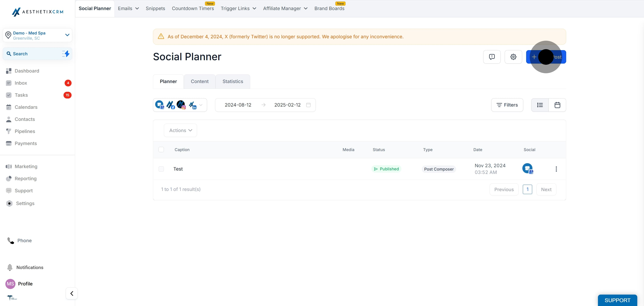
Task: Collapse the sidebar with the arrow button
Action: [72, 293]
